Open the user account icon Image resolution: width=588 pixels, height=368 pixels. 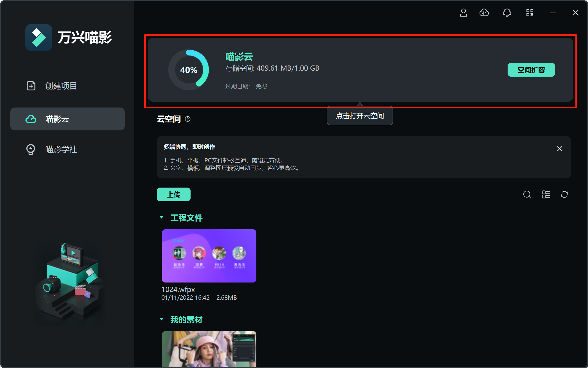tap(463, 13)
